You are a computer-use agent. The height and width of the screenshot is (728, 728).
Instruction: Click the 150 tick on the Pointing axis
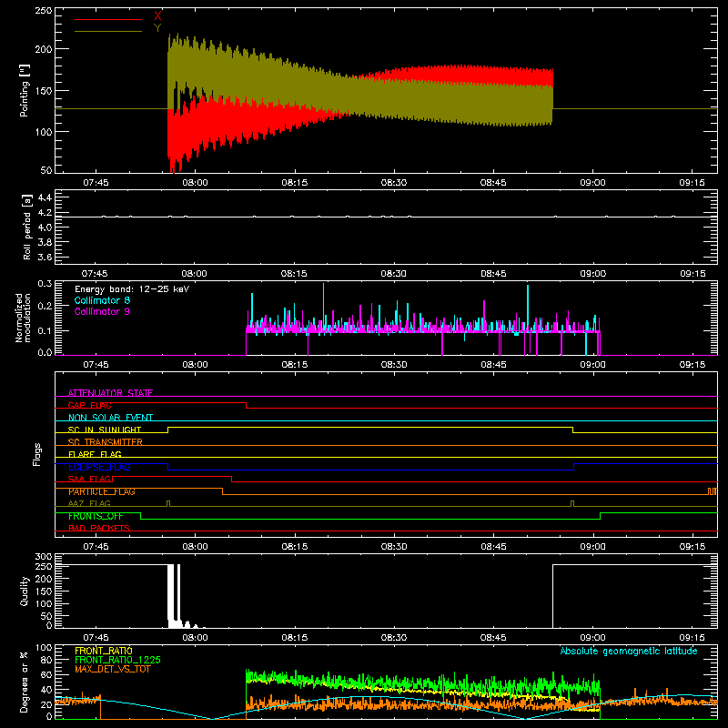(x=44, y=90)
